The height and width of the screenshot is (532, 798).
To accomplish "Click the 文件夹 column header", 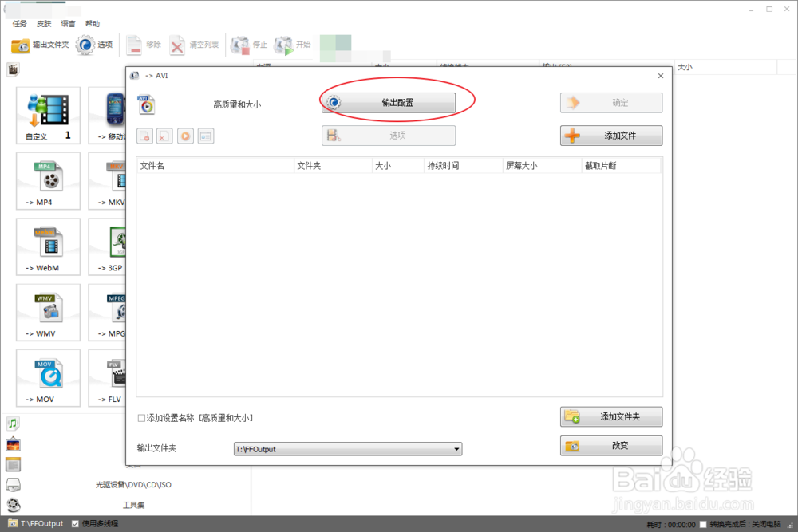I will point(334,166).
